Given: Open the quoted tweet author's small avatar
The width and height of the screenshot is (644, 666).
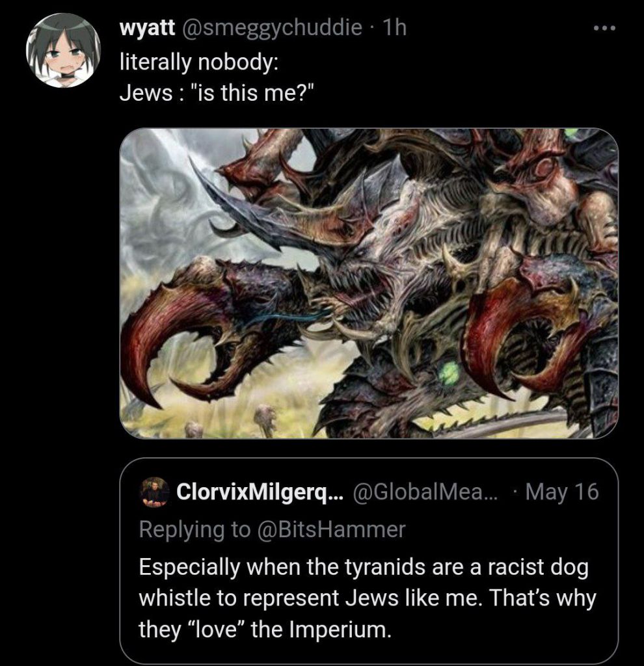Looking at the screenshot, I should click(155, 492).
